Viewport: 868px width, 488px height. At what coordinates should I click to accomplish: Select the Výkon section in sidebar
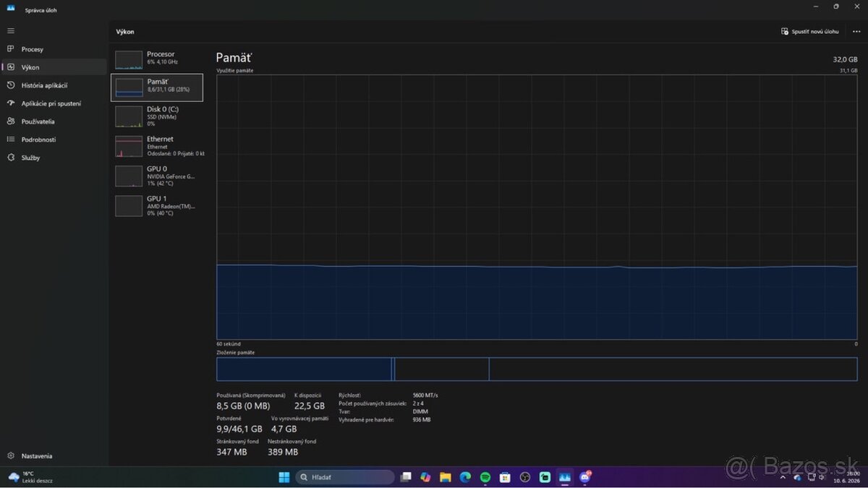[x=54, y=67]
